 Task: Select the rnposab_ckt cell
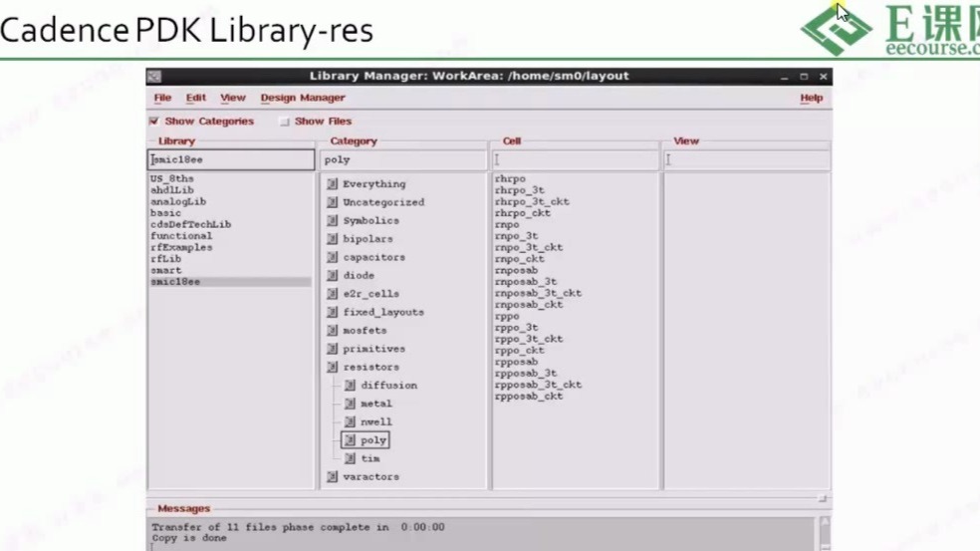[x=529, y=305]
